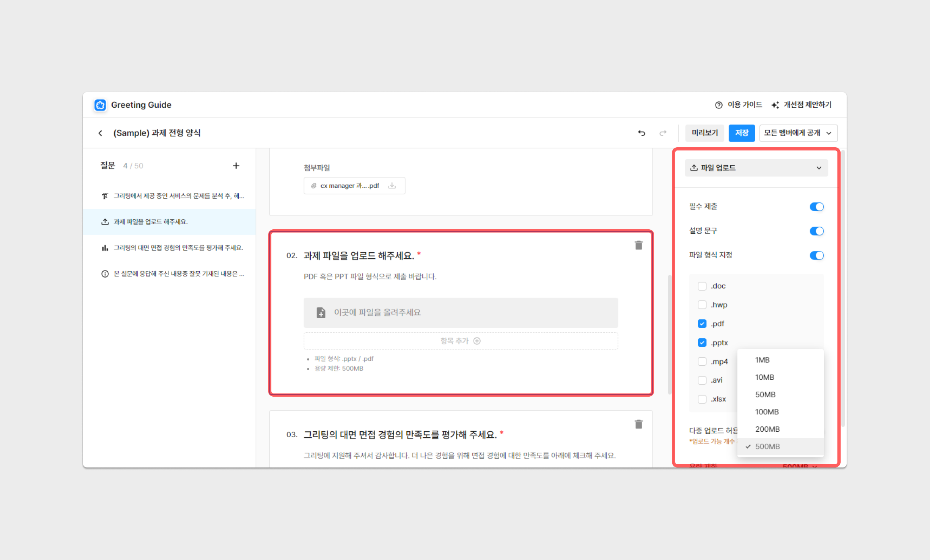Click the 항목 추가 plus circle icon
930x560 pixels.
click(x=477, y=341)
